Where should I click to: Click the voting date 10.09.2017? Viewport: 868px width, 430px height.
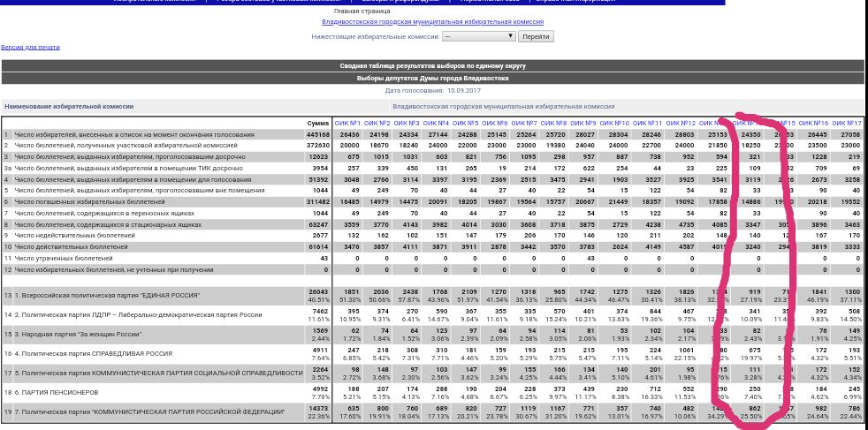point(463,90)
